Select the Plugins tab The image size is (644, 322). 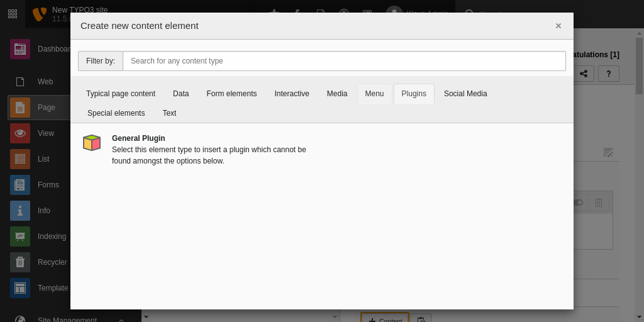(414, 94)
